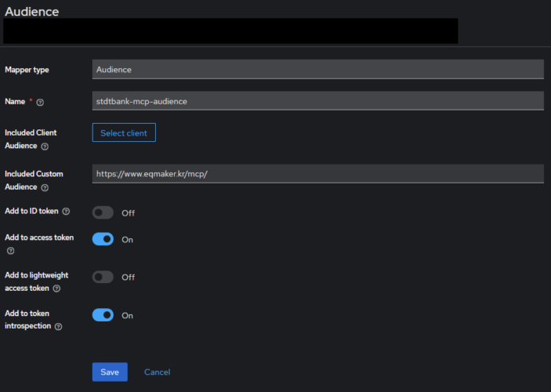This screenshot has height=392, width=551.
Task: Click the Mapper type field showing Audience
Action: [318, 69]
